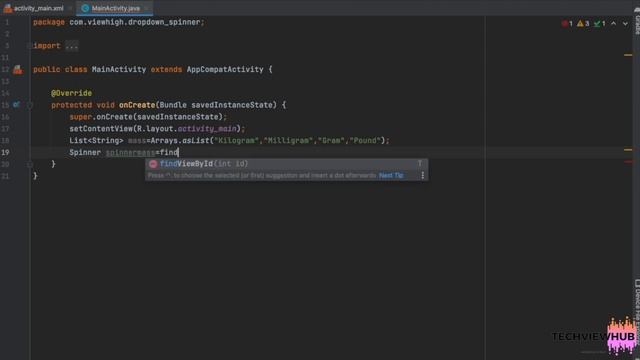Image resolution: width=640 pixels, height=360 pixels.
Task: Close the MainActivity.java tab
Action: 148,8
